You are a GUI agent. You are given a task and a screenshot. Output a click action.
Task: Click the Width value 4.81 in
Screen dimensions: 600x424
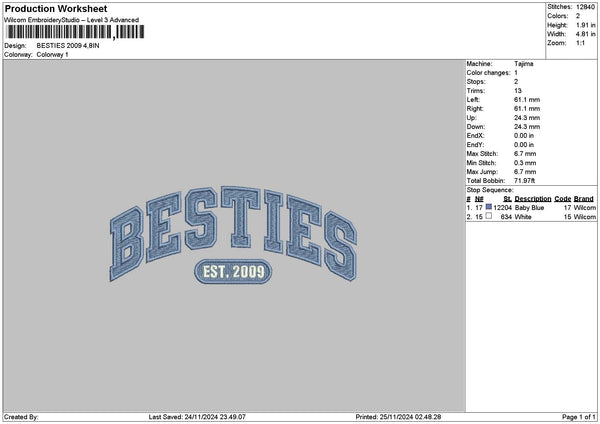coord(585,34)
